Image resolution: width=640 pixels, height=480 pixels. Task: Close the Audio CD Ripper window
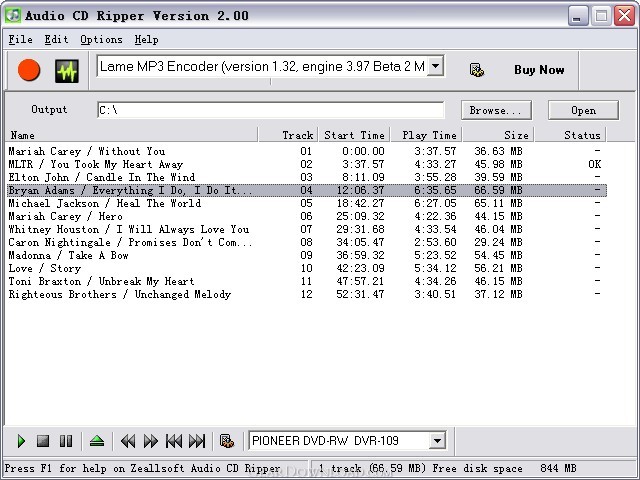point(624,16)
